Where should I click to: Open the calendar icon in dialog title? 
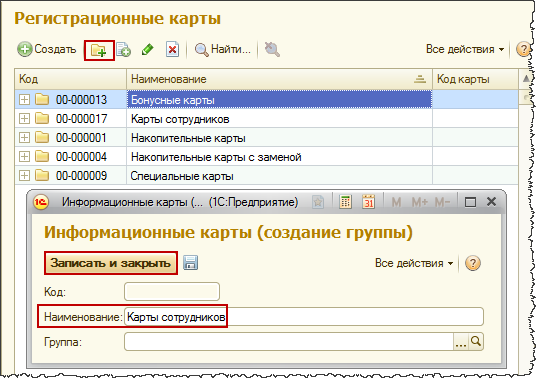point(368,202)
